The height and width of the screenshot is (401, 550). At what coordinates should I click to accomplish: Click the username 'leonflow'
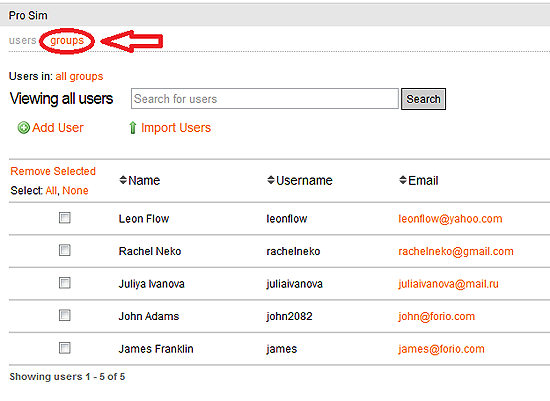click(287, 219)
